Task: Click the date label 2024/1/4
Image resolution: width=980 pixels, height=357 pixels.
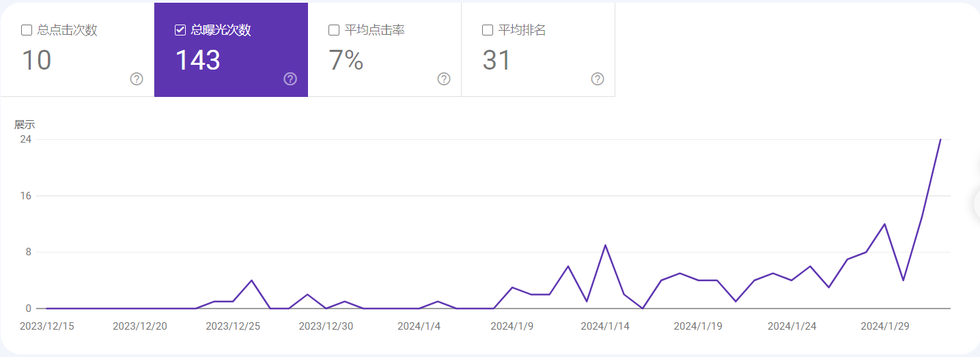Action: click(419, 326)
